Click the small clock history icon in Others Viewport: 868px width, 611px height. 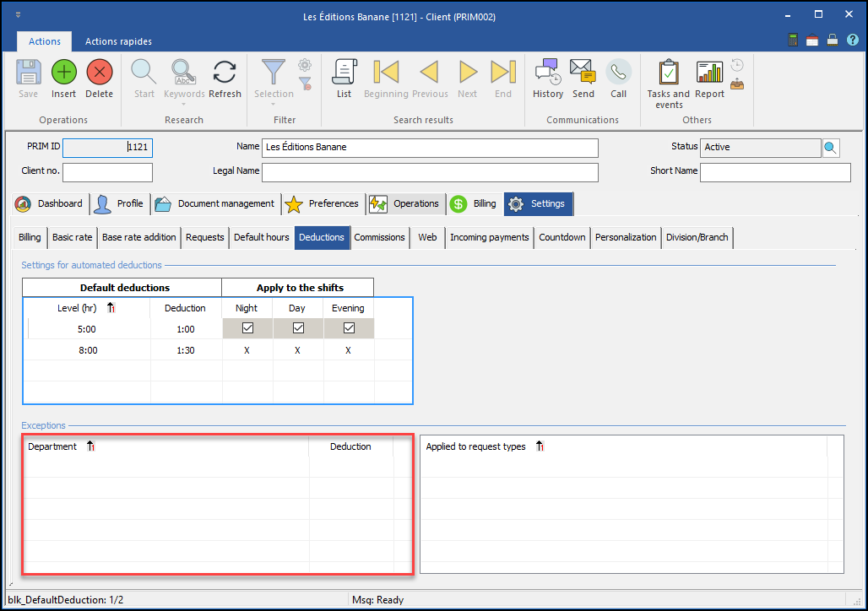point(737,65)
